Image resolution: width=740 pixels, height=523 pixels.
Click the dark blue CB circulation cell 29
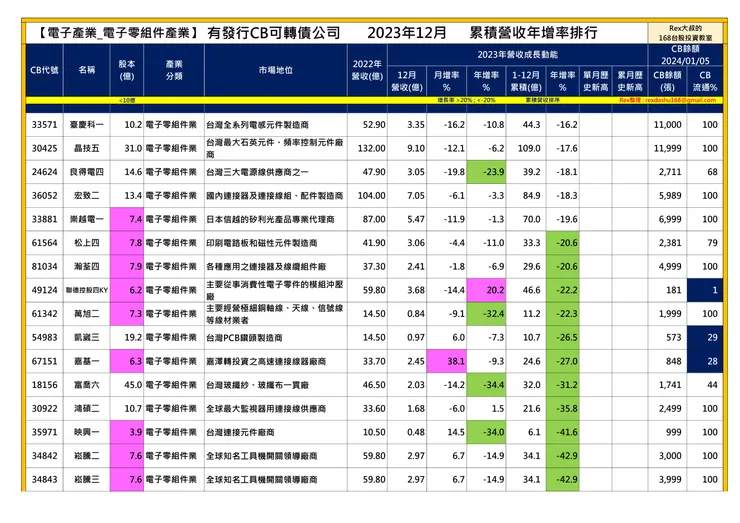pyautogui.click(x=705, y=337)
